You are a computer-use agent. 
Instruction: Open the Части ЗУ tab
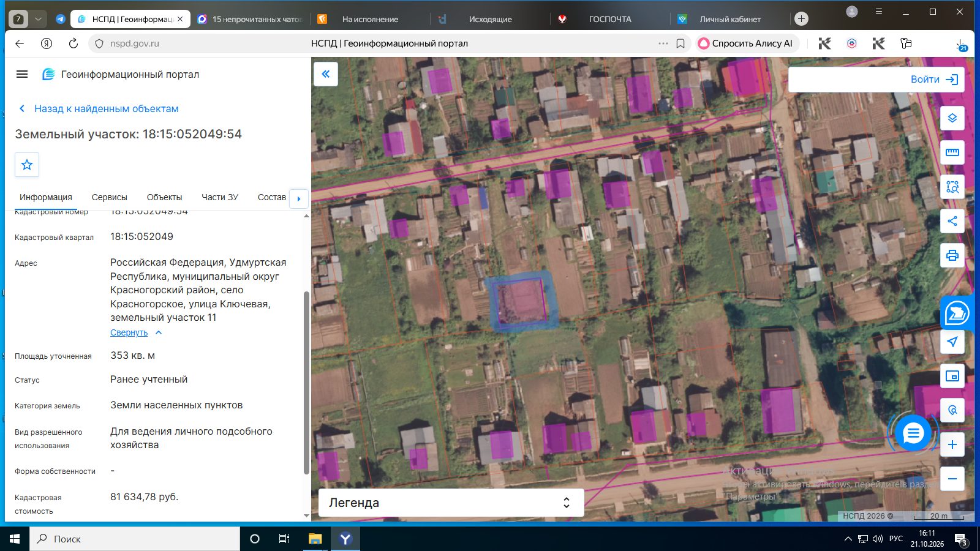(x=220, y=197)
